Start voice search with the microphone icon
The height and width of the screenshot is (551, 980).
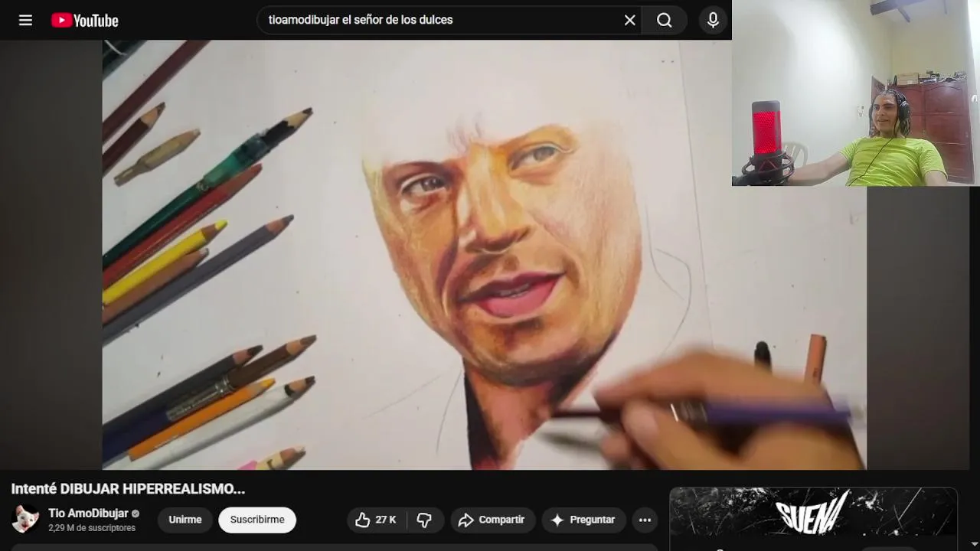click(713, 21)
